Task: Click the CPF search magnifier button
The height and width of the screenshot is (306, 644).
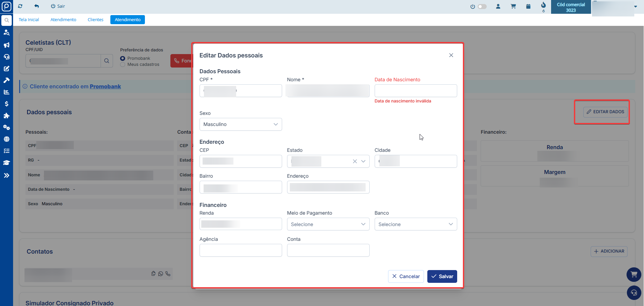Action: [107, 61]
